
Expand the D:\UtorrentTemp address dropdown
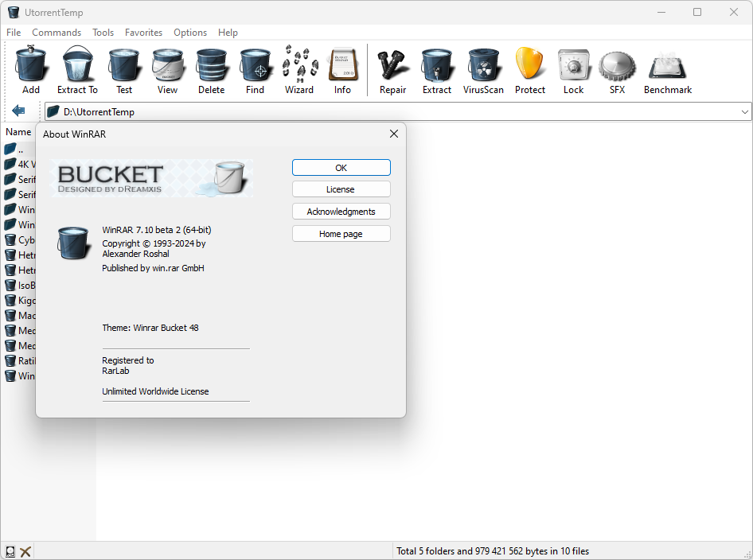tap(744, 112)
